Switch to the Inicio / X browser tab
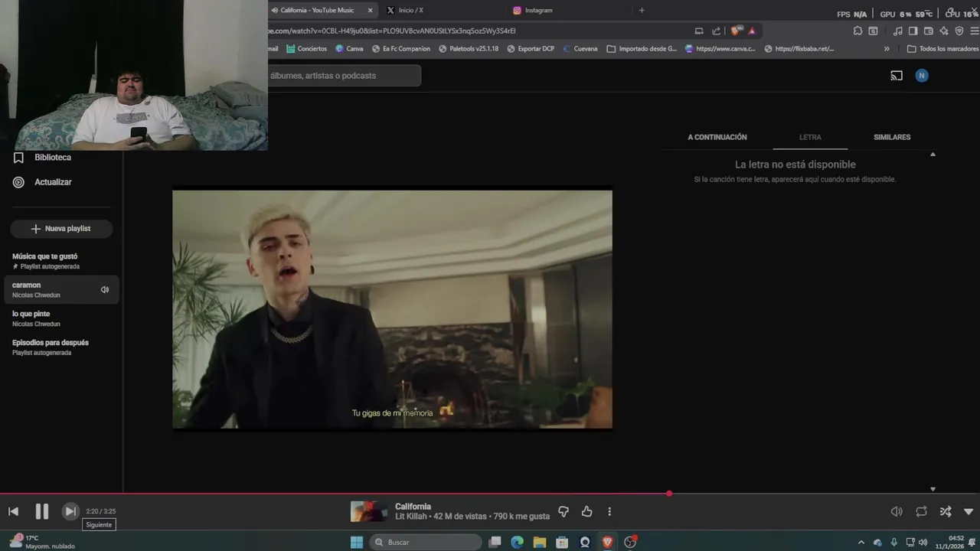Screen dimensions: 980x551 pyautogui.click(x=440, y=10)
